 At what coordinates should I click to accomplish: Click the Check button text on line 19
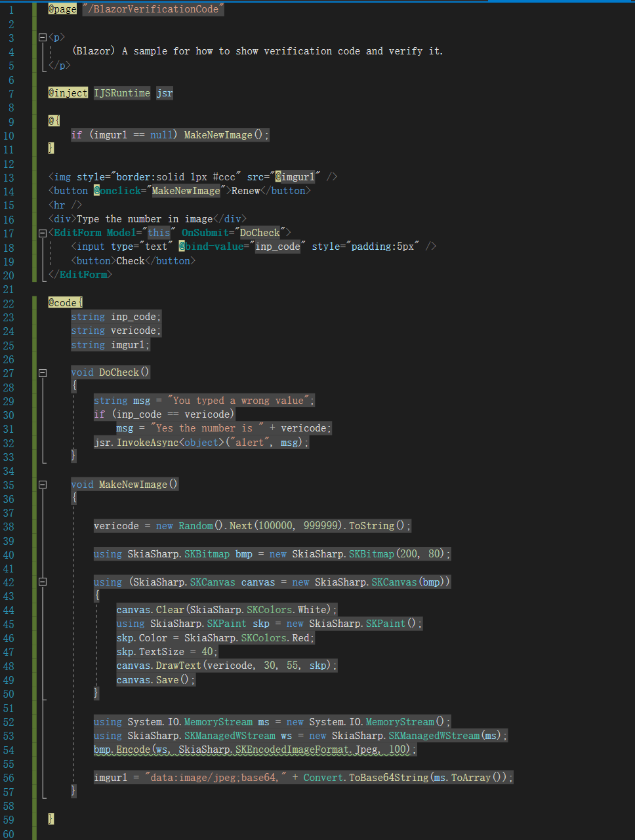[x=130, y=260]
